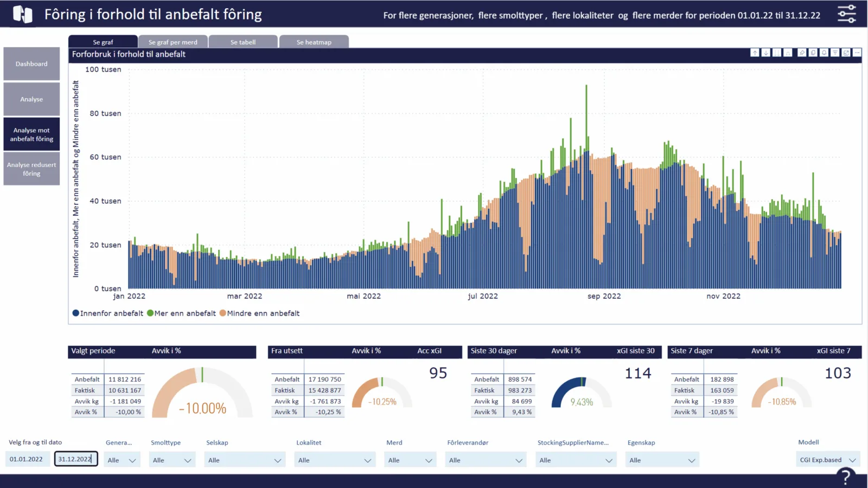Click the drill up arrow icon
The width and height of the screenshot is (868, 488).
tap(755, 53)
